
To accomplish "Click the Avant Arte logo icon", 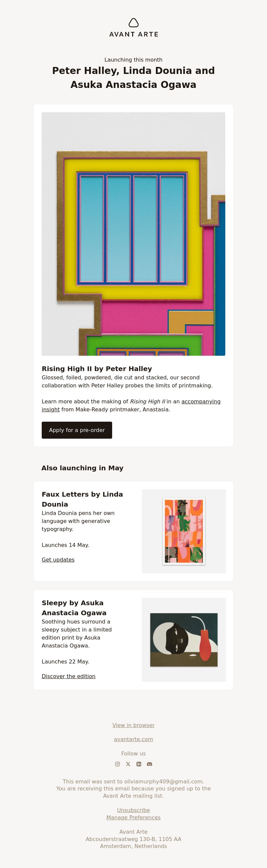I will point(134,23).
